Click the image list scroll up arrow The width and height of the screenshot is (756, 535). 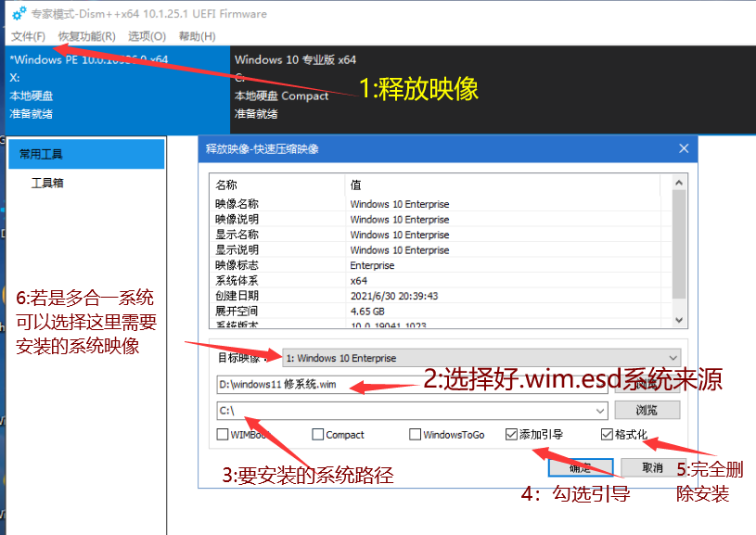pyautogui.click(x=679, y=182)
